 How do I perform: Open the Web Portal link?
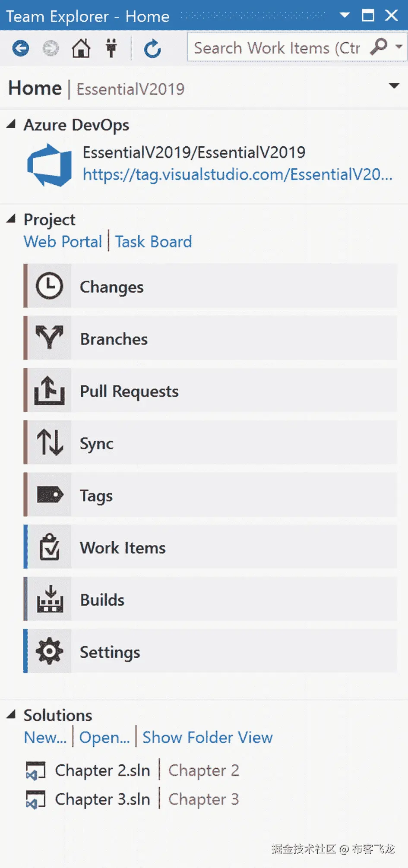point(63,242)
